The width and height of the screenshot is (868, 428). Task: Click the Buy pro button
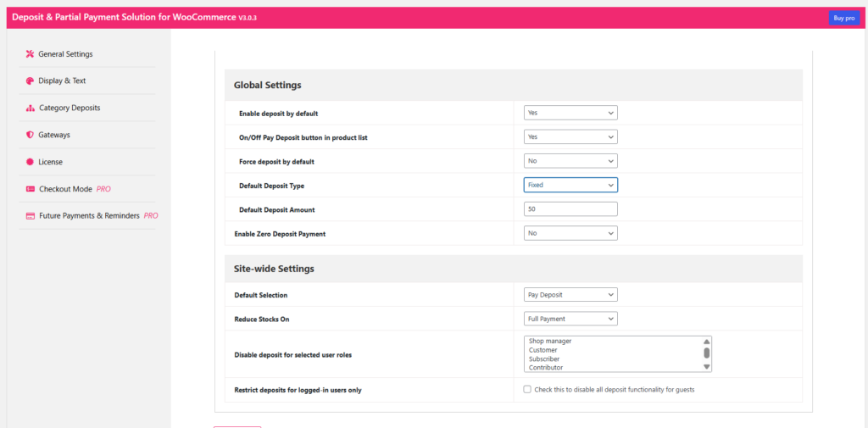(x=844, y=18)
